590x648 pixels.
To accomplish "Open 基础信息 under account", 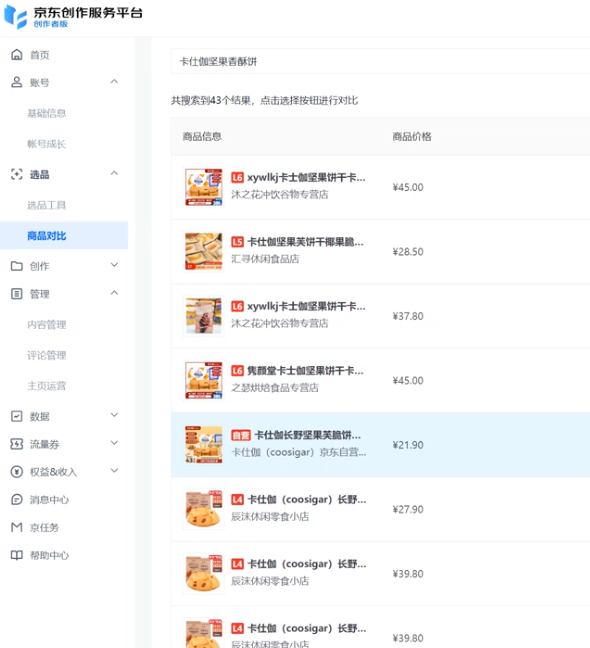I will [47, 113].
